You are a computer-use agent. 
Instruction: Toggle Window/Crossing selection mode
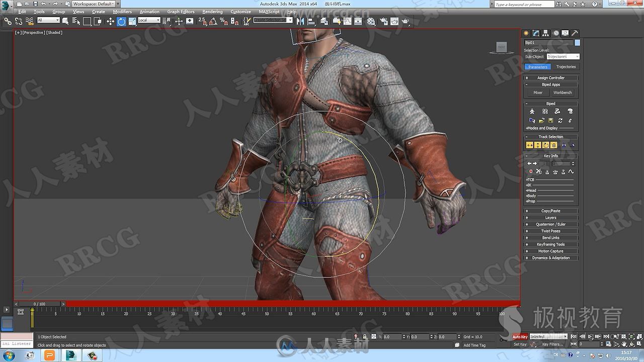(98, 21)
